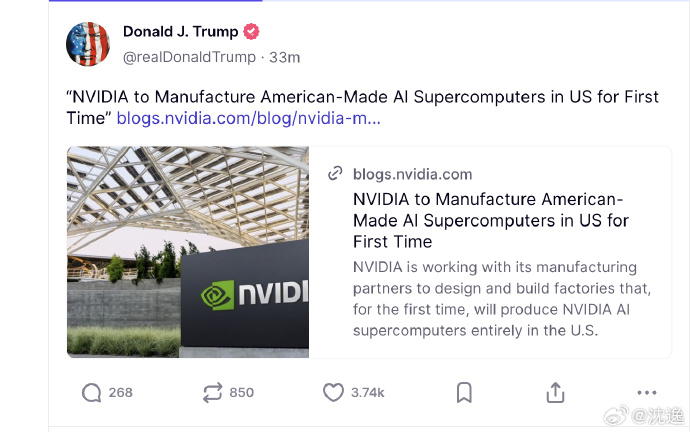Screen dimensions: 690x432
Task: Click the 33m post timestamp
Action: [x=285, y=57]
